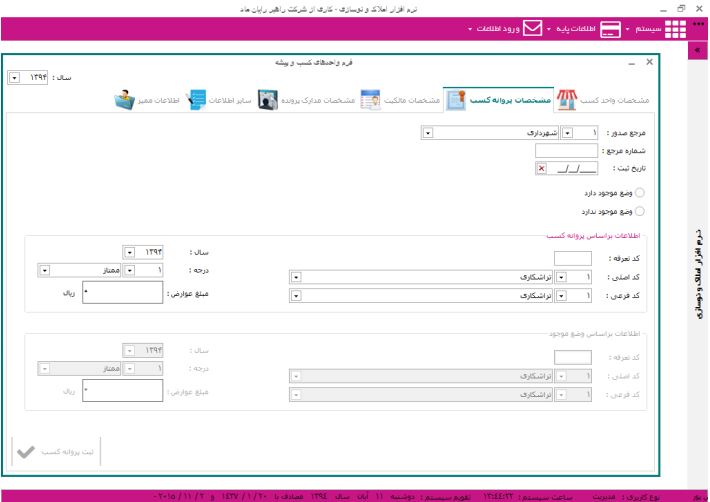
Task: Select the وضع موجود ندارد radio button
Action: tap(640, 211)
